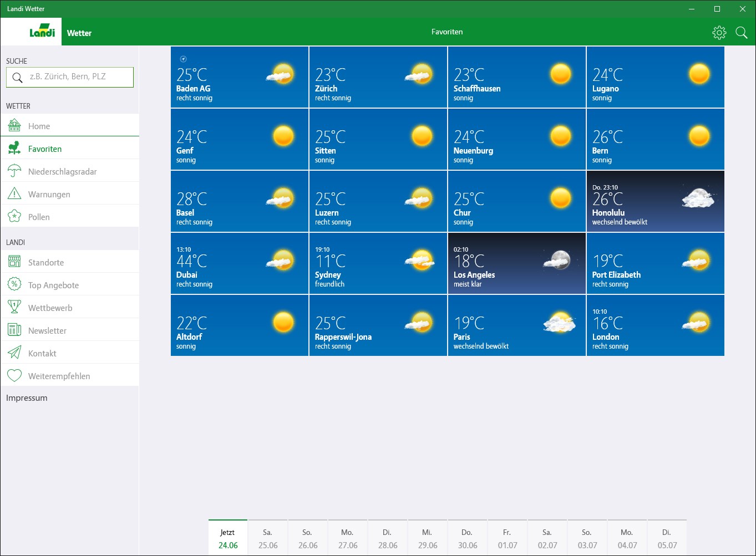Screen dimensions: 756x556
Task: Select the Di. 05.07 forecast tab
Action: tap(667, 538)
